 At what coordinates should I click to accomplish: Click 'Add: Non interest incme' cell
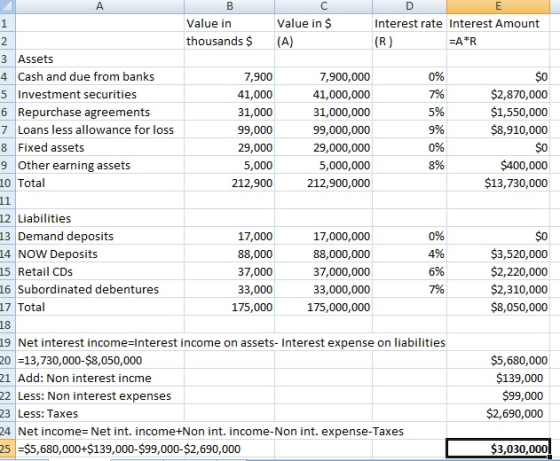pyautogui.click(x=100, y=378)
